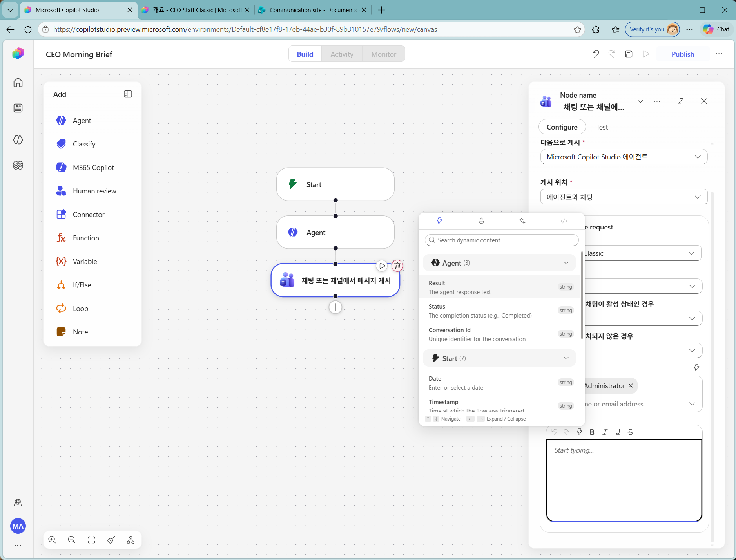Add a Note to the canvas

coord(92,332)
